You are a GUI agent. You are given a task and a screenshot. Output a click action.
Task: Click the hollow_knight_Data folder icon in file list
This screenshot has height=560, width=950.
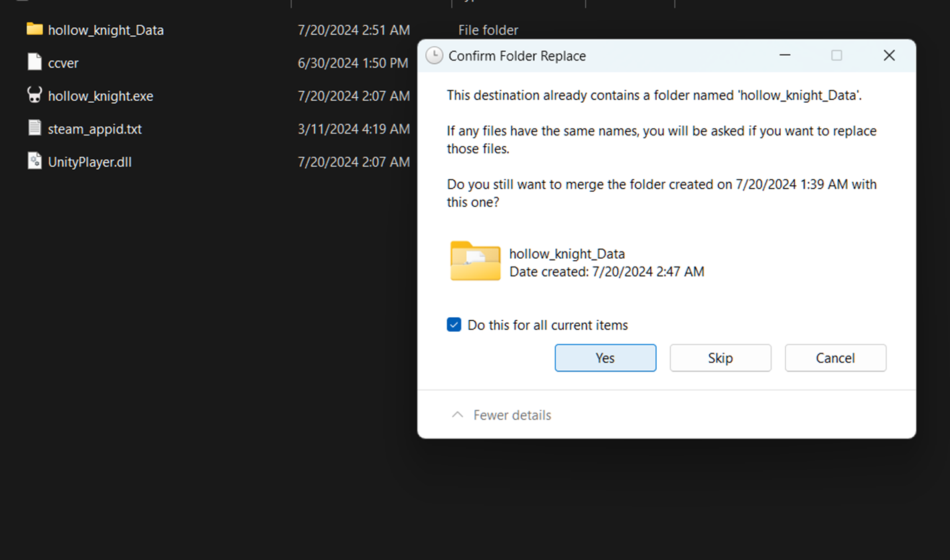34,29
